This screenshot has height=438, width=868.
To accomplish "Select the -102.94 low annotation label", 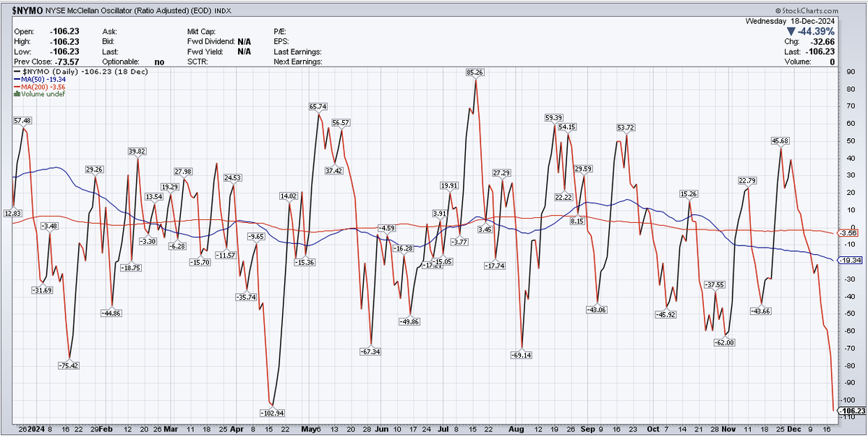I will [271, 412].
